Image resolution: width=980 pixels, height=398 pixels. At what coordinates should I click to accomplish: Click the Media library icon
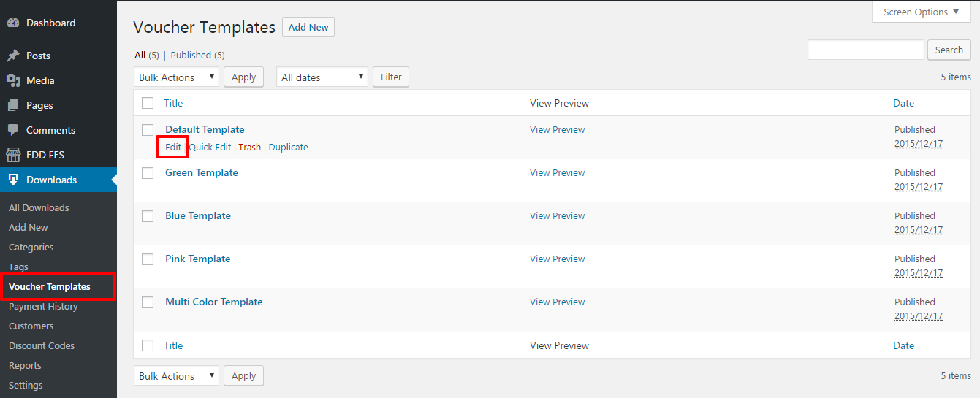[x=13, y=80]
